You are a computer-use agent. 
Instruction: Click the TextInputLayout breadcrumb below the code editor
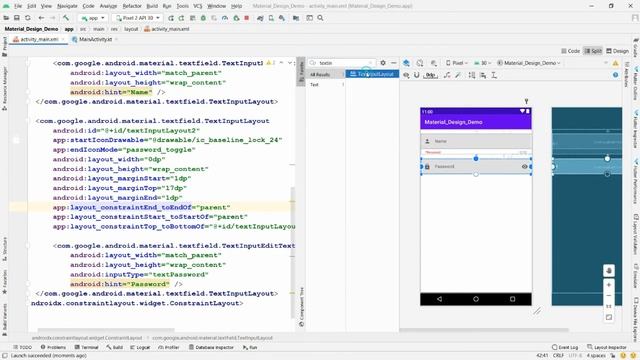pyautogui.click(x=212, y=338)
